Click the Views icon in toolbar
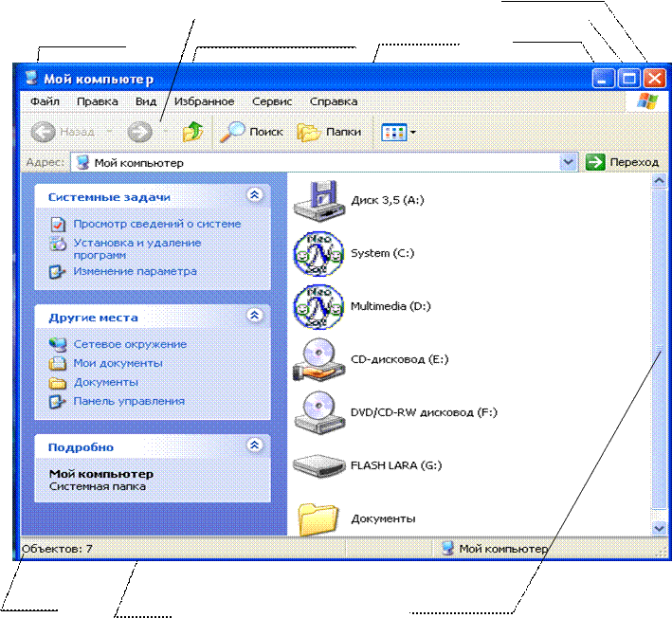This screenshot has width=672, height=618. pyautogui.click(x=394, y=132)
